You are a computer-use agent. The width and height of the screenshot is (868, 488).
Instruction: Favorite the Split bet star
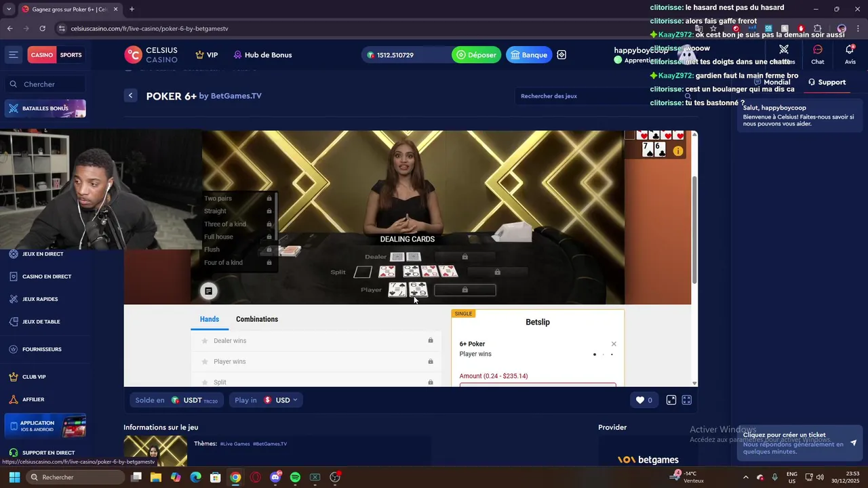[x=204, y=382]
